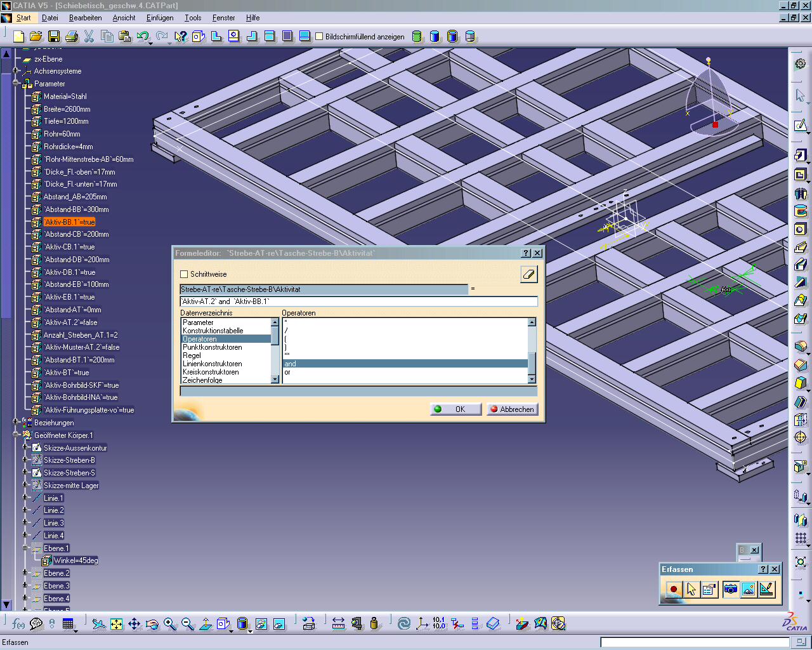This screenshot has height=650, width=812.
Task: Click the eraser icon in Formeleditor
Action: click(529, 274)
